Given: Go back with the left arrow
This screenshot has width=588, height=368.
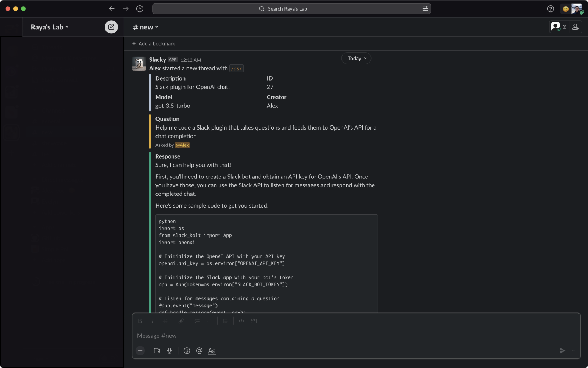Looking at the screenshot, I should tap(112, 9).
